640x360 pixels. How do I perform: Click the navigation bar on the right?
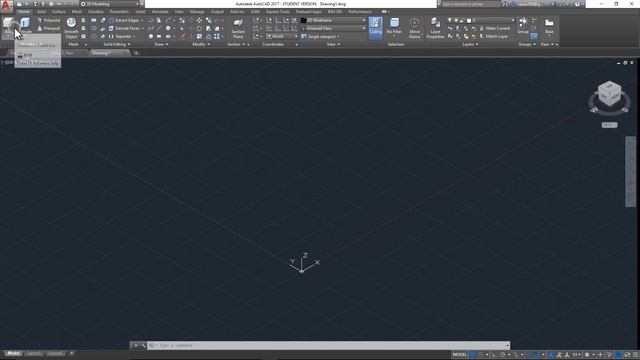630,171
